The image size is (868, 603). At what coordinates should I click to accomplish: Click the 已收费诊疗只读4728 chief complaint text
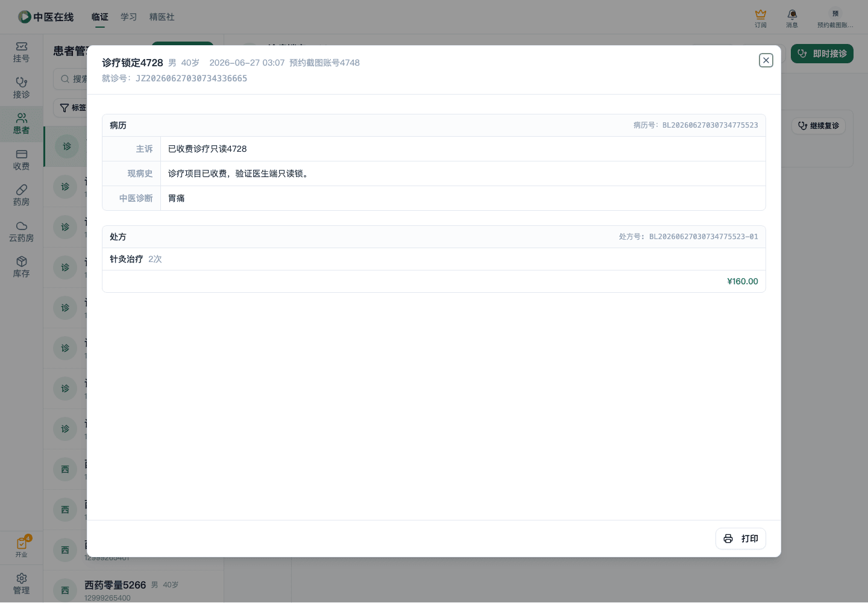[x=207, y=149]
